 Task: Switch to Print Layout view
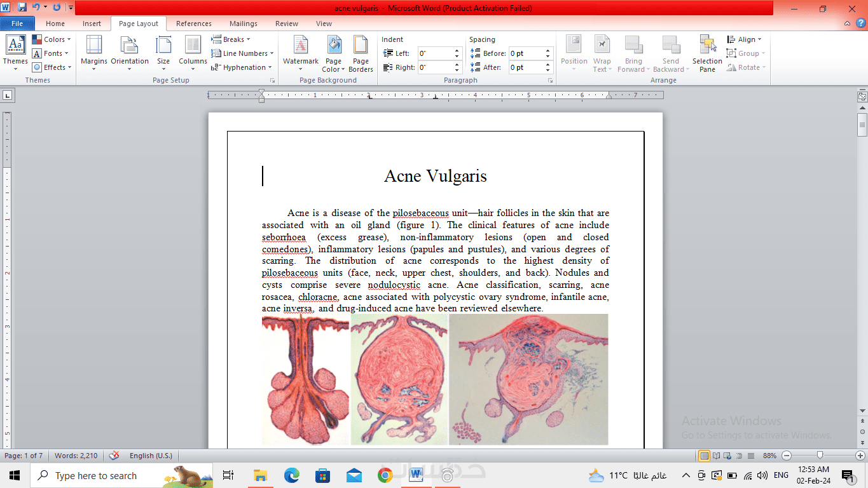(704, 456)
